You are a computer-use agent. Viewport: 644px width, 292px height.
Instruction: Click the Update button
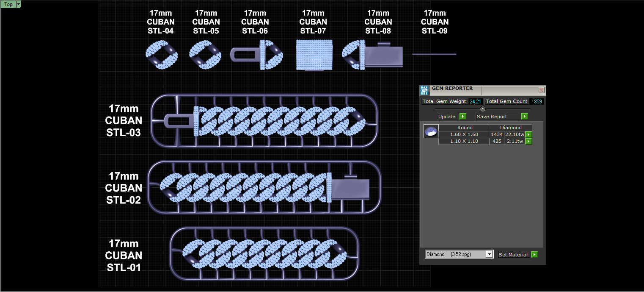[x=447, y=117]
